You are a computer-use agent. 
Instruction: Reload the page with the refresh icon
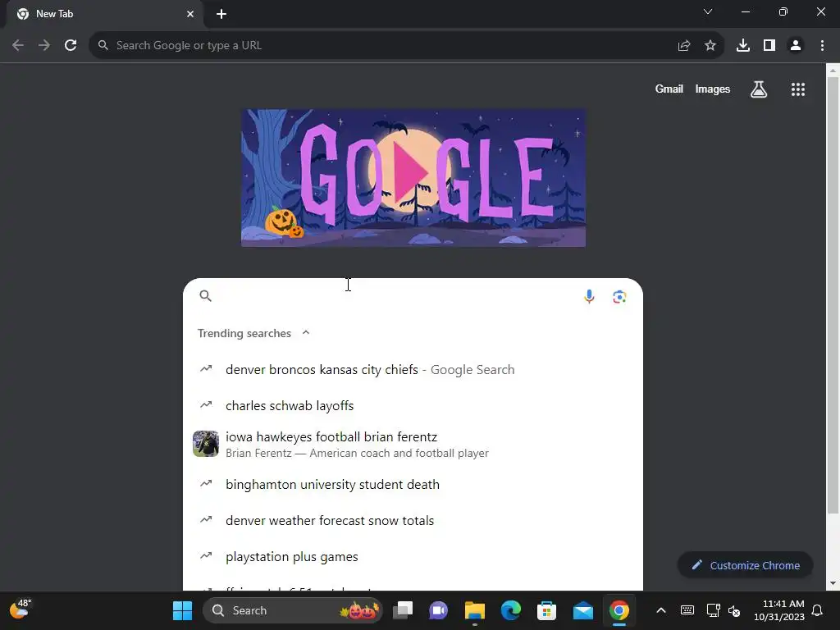click(71, 46)
